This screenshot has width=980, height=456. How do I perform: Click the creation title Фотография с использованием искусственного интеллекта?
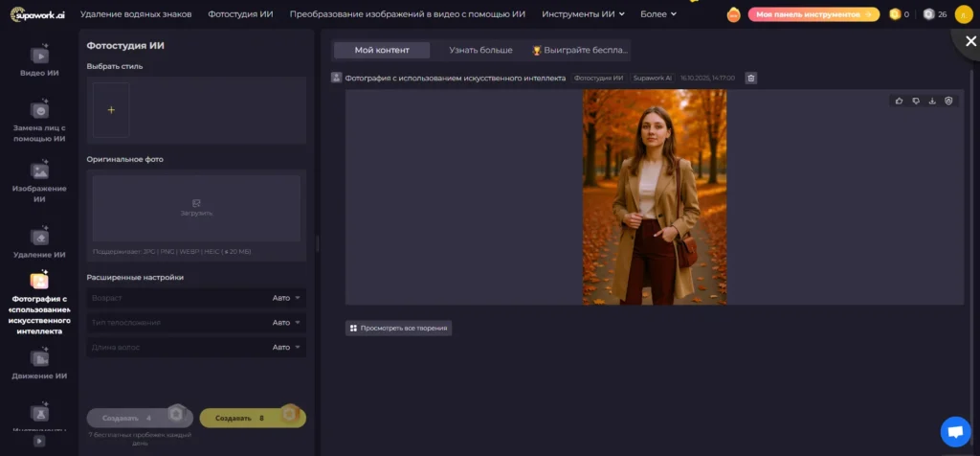tap(456, 79)
